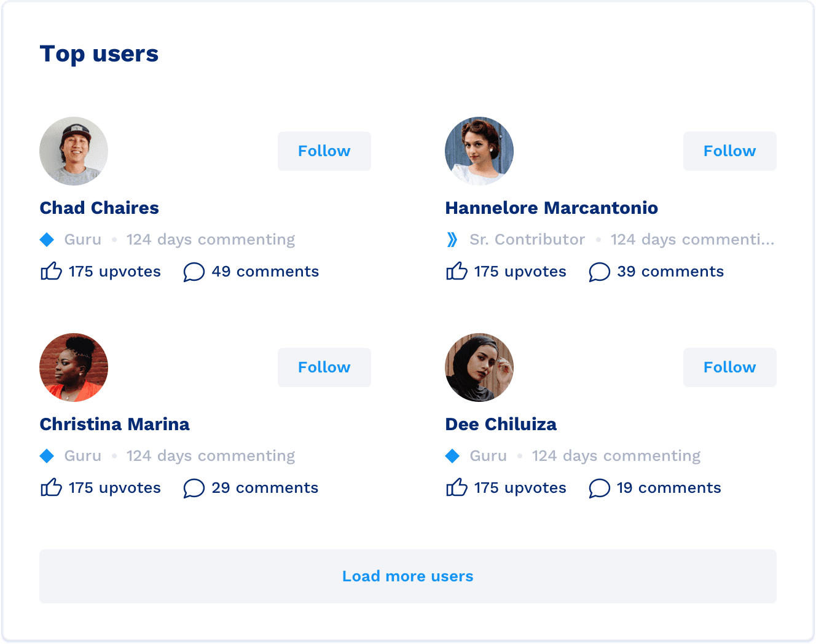Viewport: 816px width, 644px height.
Task: Follow Hannelore Marcantonio
Action: point(730,151)
